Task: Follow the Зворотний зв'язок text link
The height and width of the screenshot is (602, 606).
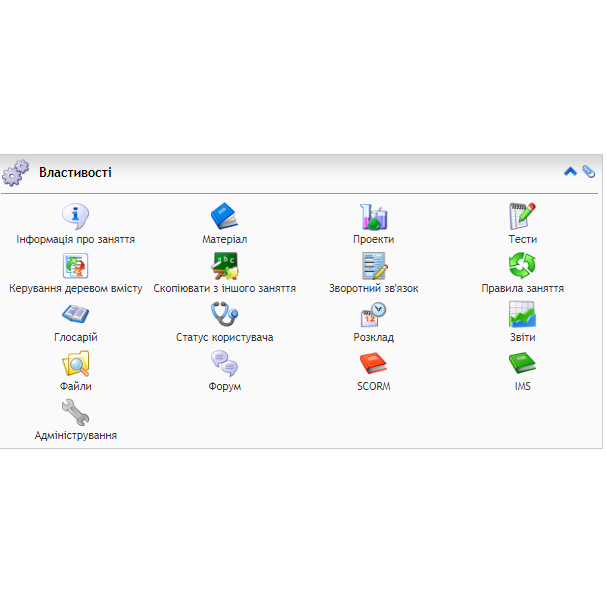Action: [373, 289]
